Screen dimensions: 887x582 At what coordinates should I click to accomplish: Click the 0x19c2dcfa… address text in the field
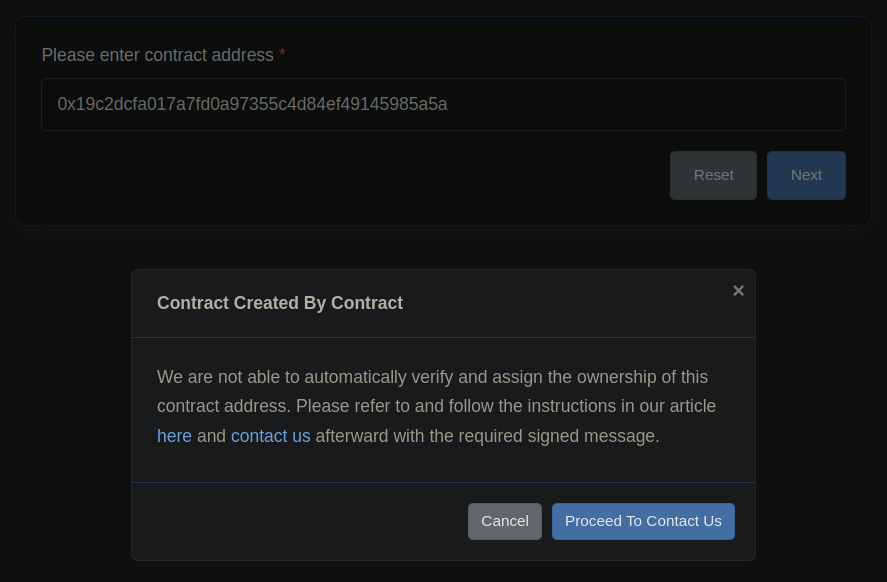[x=252, y=104]
